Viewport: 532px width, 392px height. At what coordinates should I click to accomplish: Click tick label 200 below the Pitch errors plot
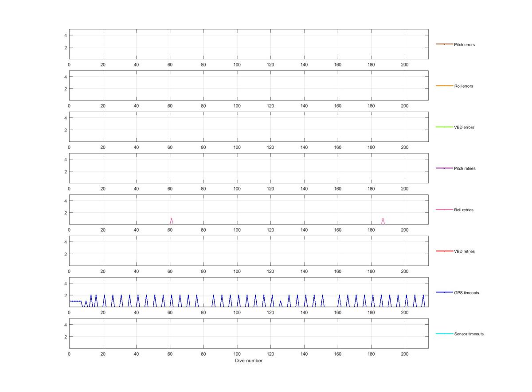[405, 65]
